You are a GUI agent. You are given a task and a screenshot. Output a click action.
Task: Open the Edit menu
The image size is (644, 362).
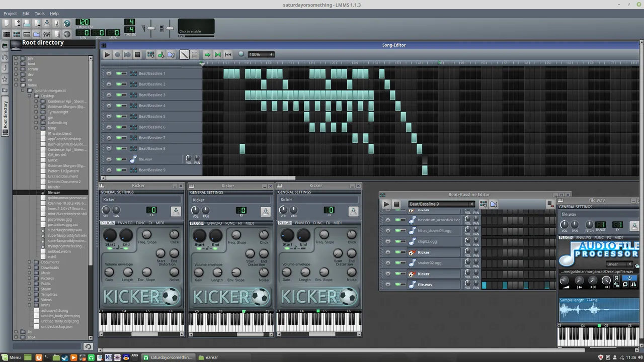(x=26, y=14)
